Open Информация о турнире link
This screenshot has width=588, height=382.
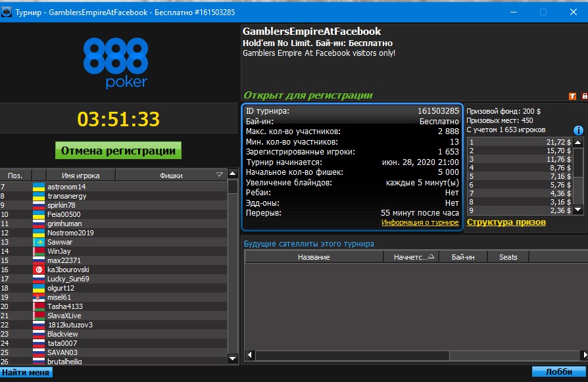point(420,222)
